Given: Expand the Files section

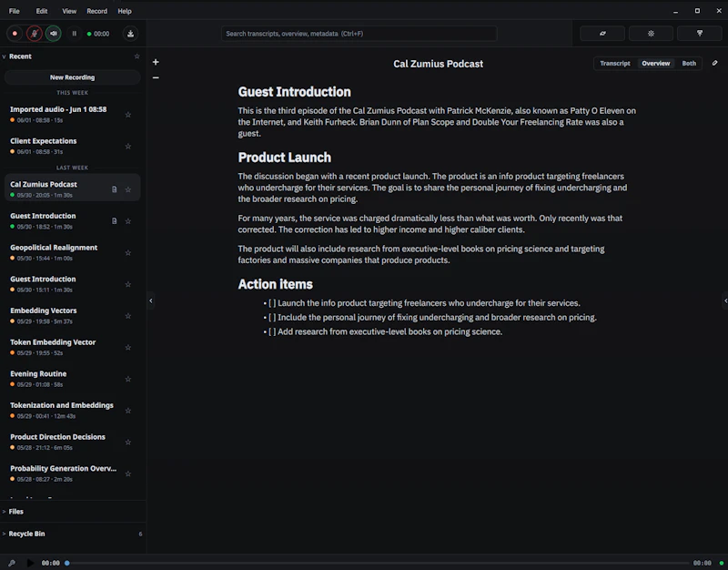Looking at the screenshot, I should tap(4, 512).
